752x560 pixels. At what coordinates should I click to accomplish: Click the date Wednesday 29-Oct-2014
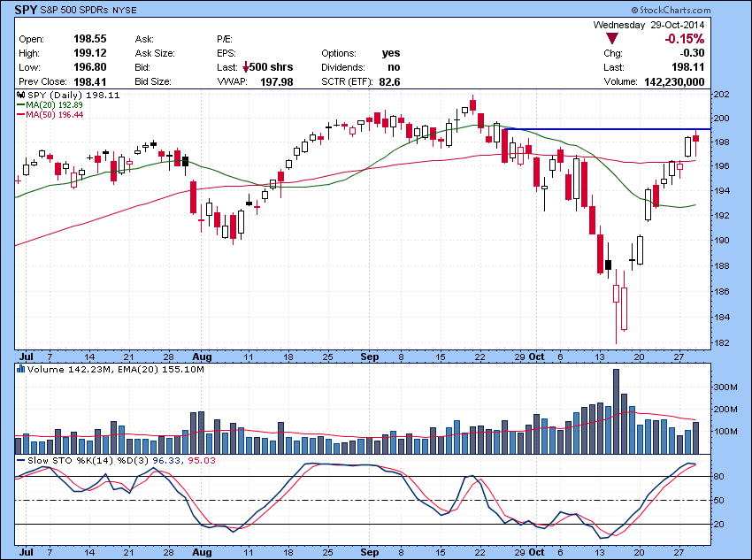coord(648,25)
